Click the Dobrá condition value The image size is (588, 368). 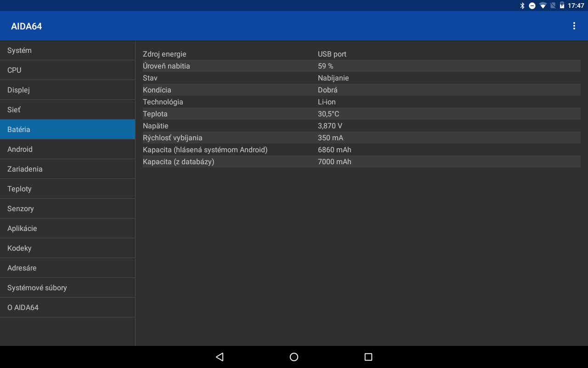(328, 90)
